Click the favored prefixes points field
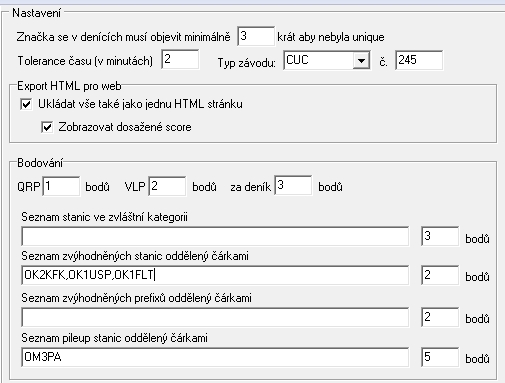This screenshot has height=383, width=505. click(440, 317)
